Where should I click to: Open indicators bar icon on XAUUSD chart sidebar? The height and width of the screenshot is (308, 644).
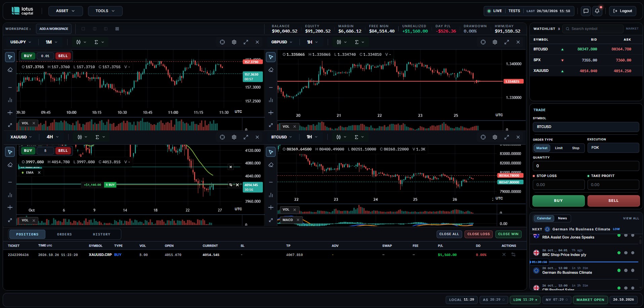[10, 195]
